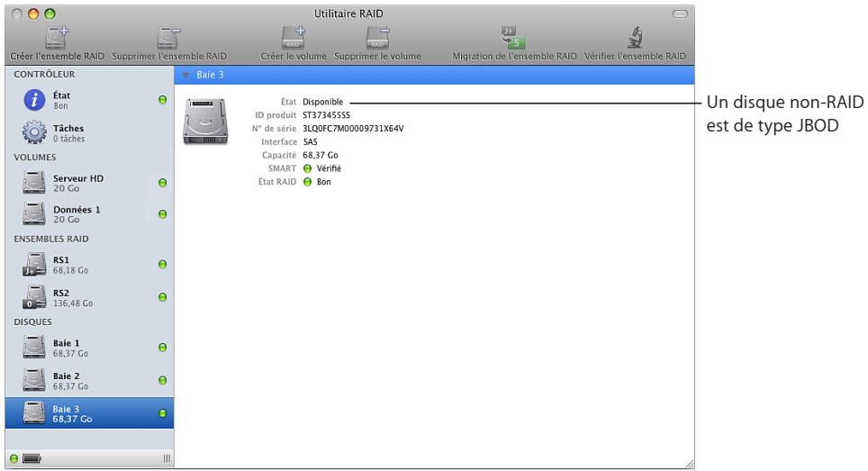Click the Créer l'ensemble RAID toolbar icon
Image resolution: width=868 pixels, height=471 pixels.
(x=57, y=38)
